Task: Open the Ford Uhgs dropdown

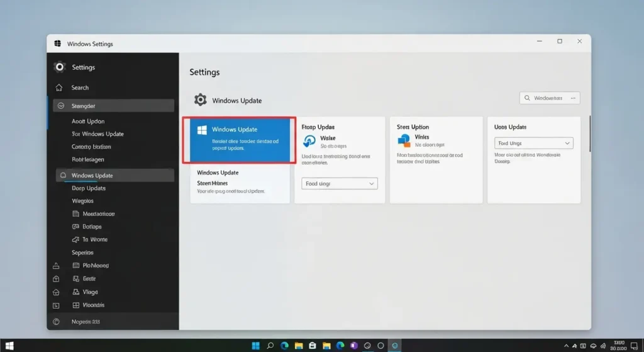Action: tap(533, 143)
